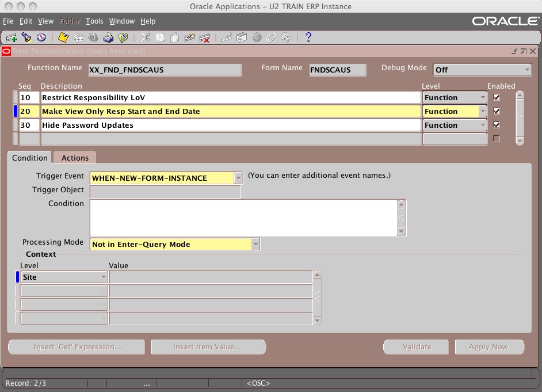Click the Zoom toolbar icon
542x392 pixels.
(242, 37)
